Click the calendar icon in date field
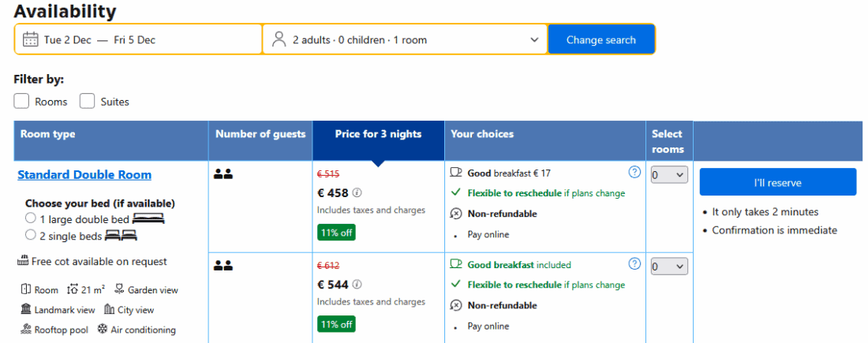 (x=31, y=39)
